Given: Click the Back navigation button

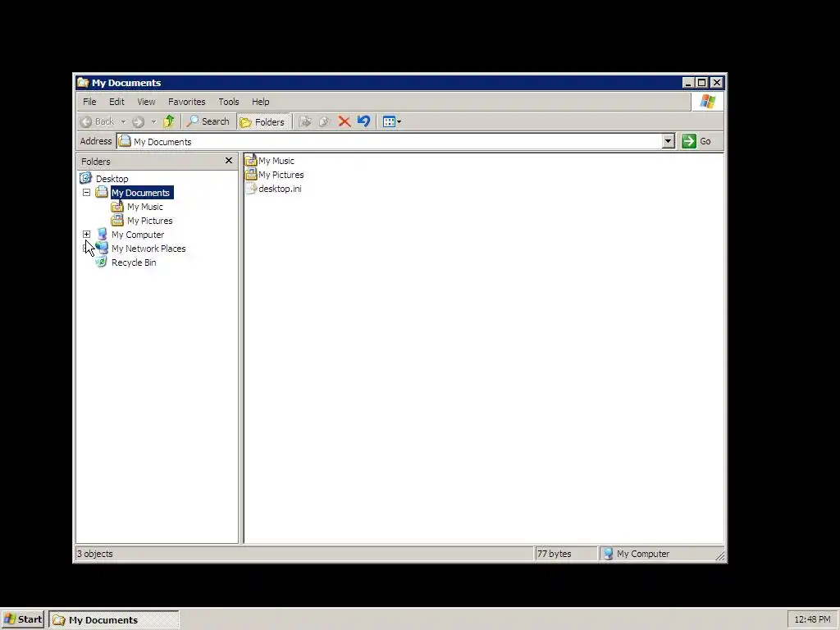Looking at the screenshot, I should (98, 121).
